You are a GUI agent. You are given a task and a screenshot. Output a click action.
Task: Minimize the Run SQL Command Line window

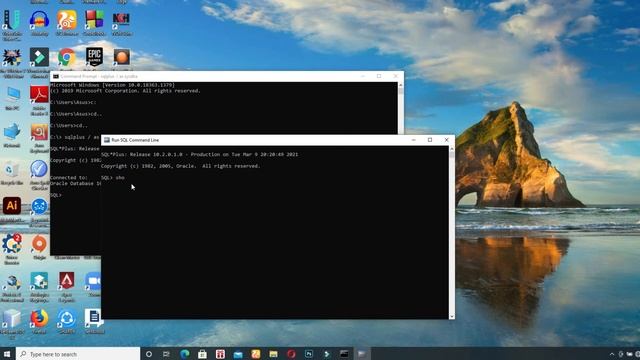click(x=413, y=140)
